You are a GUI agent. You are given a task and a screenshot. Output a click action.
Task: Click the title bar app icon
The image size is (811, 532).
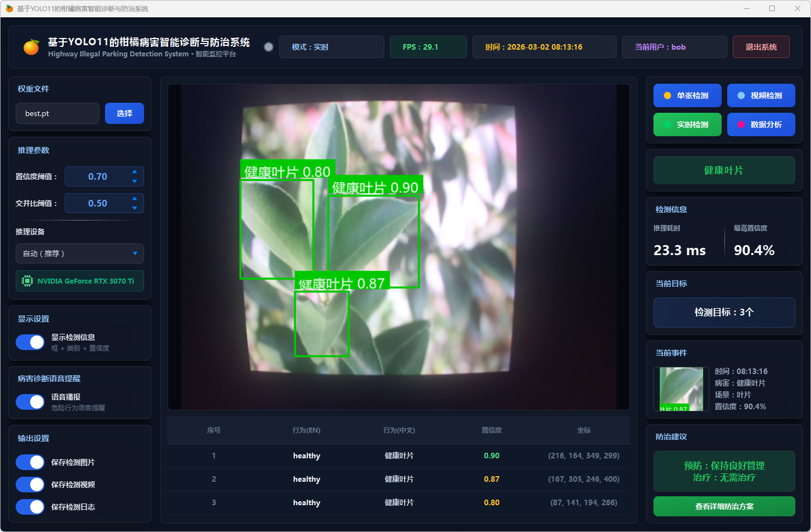(x=9, y=8)
